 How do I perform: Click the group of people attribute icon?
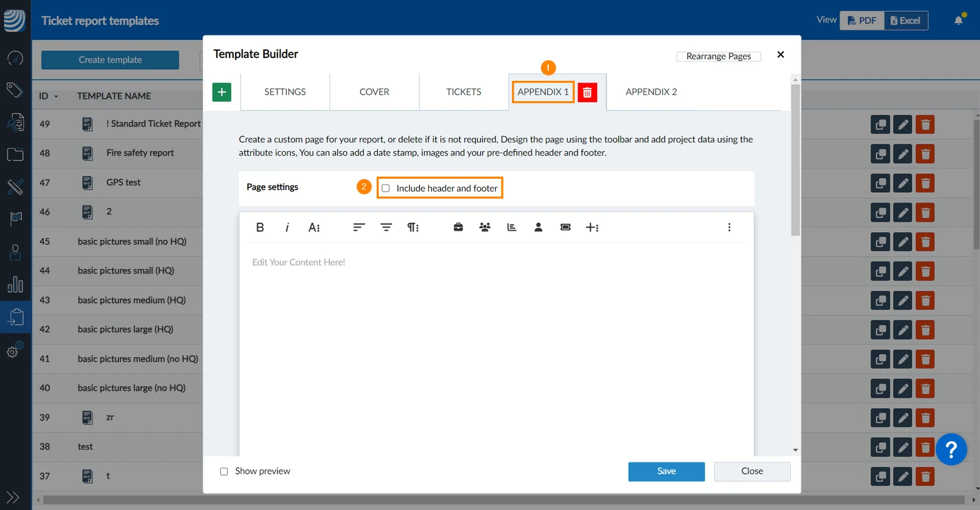coord(484,227)
